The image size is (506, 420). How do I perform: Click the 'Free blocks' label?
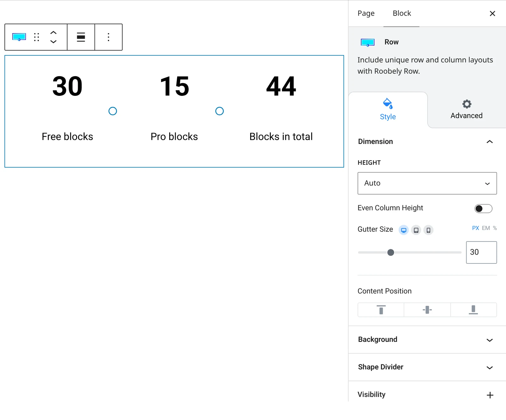[x=67, y=137]
